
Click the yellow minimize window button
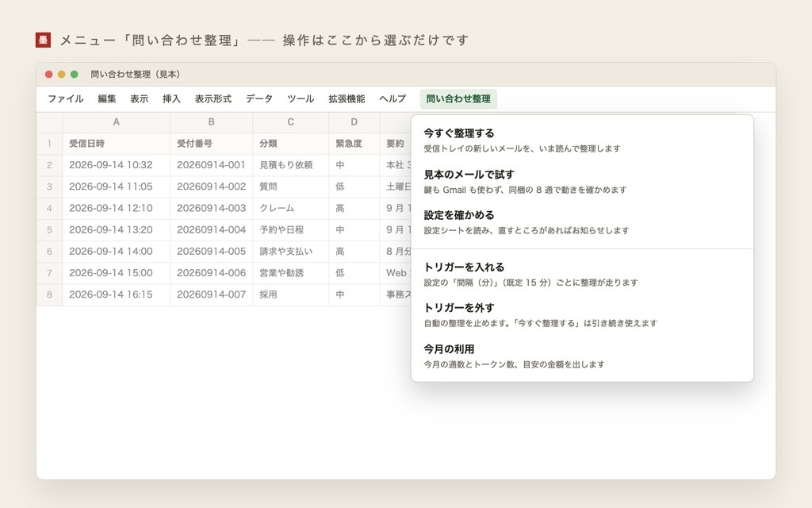click(x=62, y=74)
